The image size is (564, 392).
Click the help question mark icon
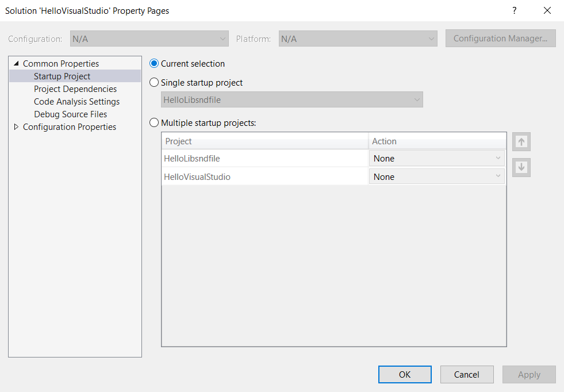coord(515,10)
